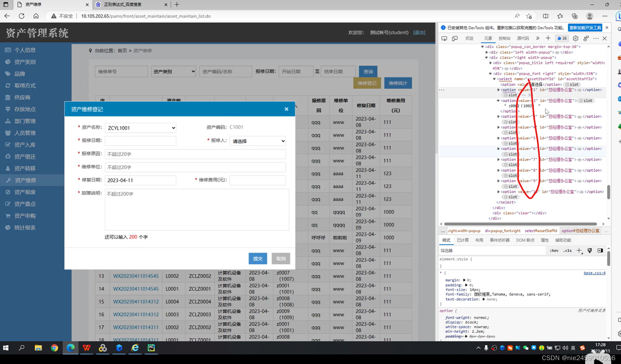This screenshot has height=364, width=621.
Task: Click the 查询 search button
Action: pyautogui.click(x=368, y=72)
